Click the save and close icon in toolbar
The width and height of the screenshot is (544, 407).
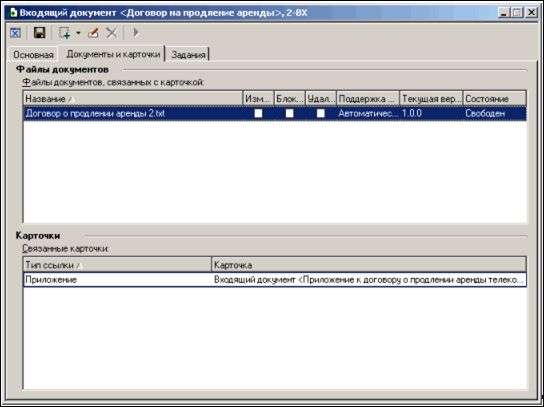(15, 33)
